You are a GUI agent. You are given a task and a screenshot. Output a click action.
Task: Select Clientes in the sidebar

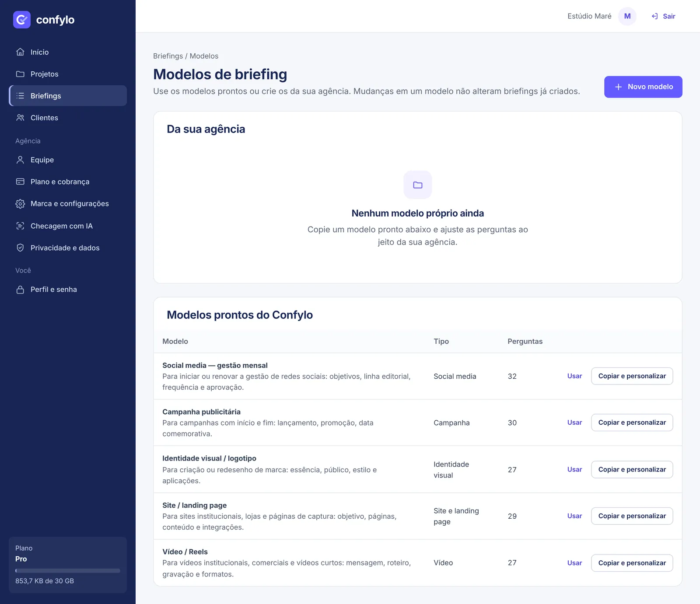pyautogui.click(x=68, y=118)
